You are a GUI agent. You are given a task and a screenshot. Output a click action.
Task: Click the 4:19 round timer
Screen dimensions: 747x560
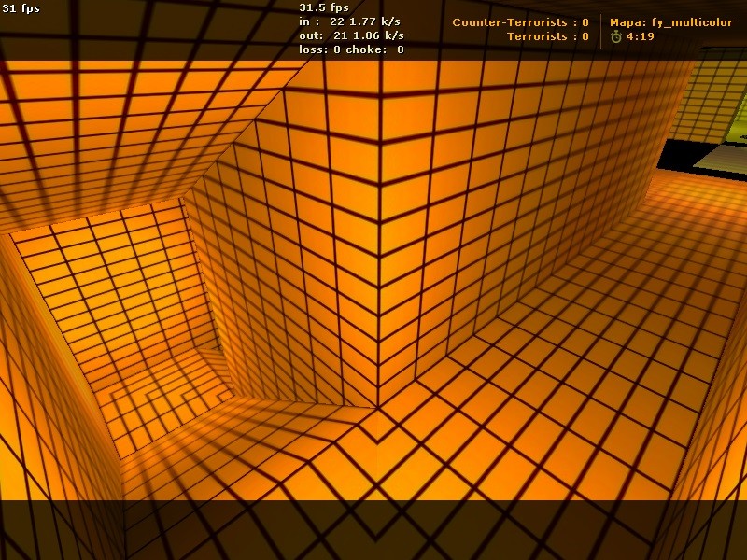(640, 36)
